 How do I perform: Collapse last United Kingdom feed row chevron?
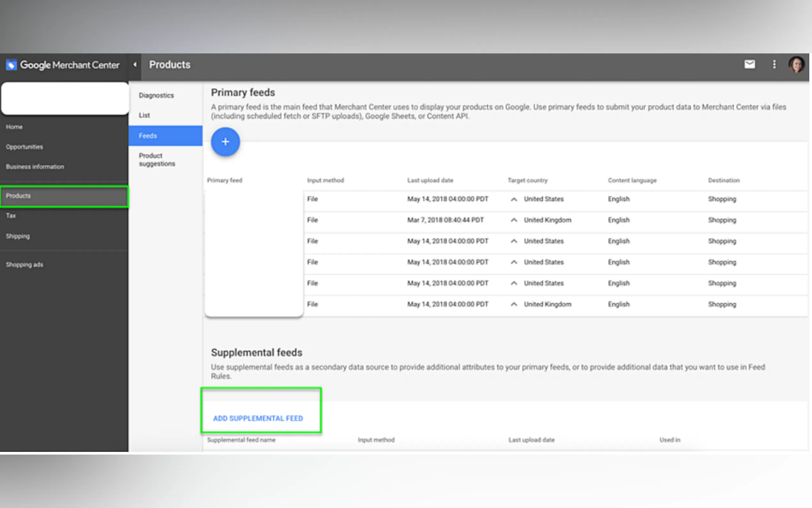point(514,305)
